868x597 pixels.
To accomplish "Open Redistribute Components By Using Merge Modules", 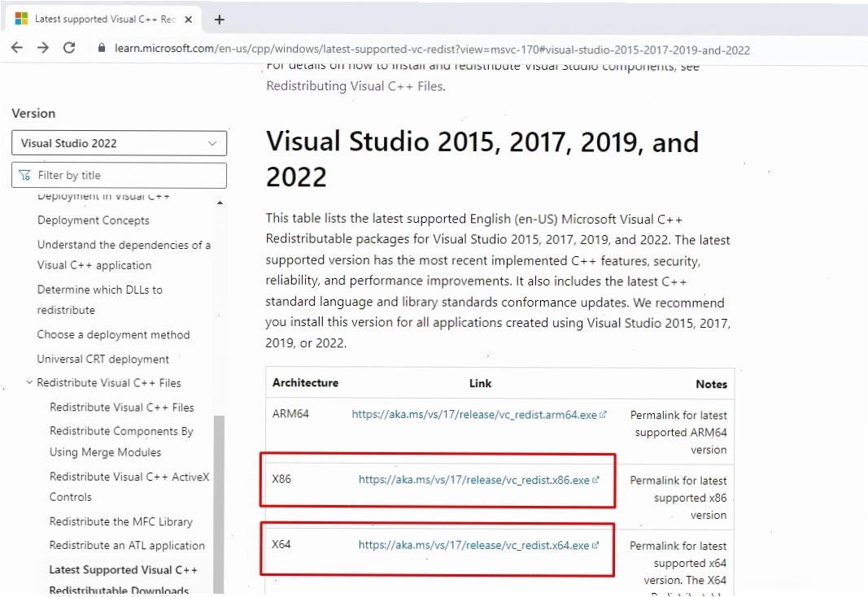I will coord(121,442).
